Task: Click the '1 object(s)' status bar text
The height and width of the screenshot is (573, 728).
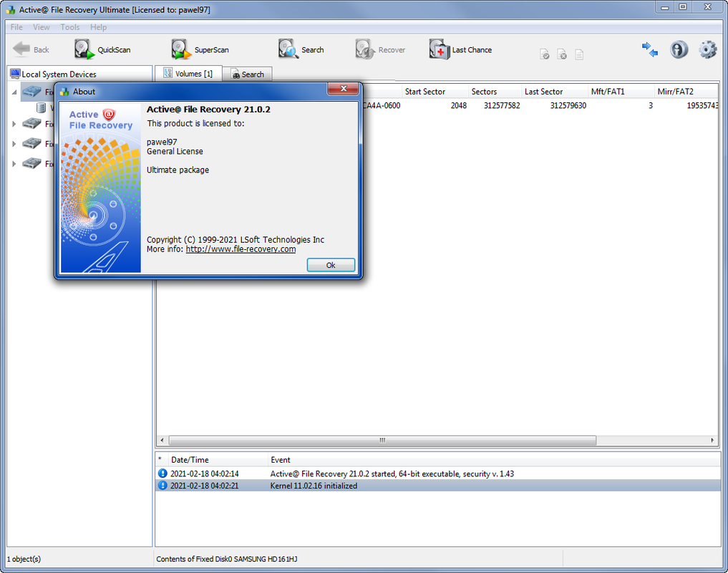Action: (x=24, y=559)
